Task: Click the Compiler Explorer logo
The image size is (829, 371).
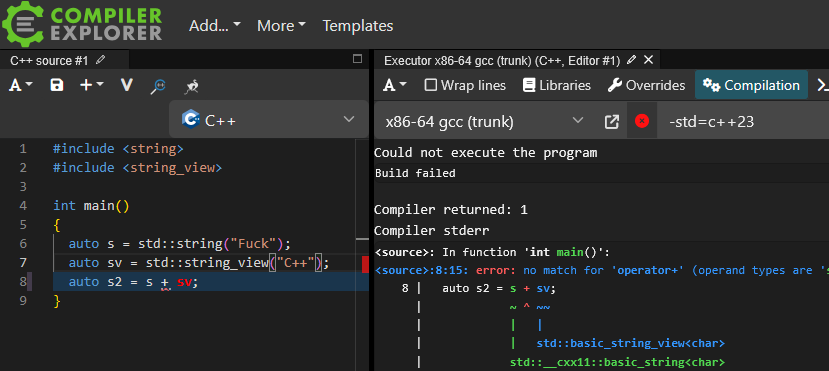Action: [x=82, y=23]
